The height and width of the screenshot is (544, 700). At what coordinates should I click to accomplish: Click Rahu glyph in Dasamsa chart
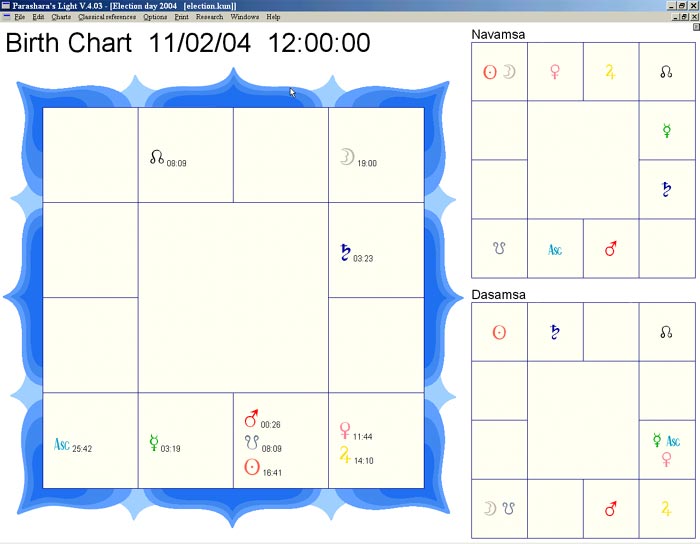[666, 332]
